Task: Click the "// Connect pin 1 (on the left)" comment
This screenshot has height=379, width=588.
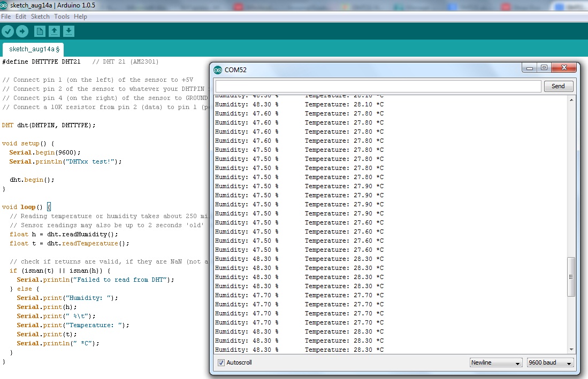Action: coord(97,80)
